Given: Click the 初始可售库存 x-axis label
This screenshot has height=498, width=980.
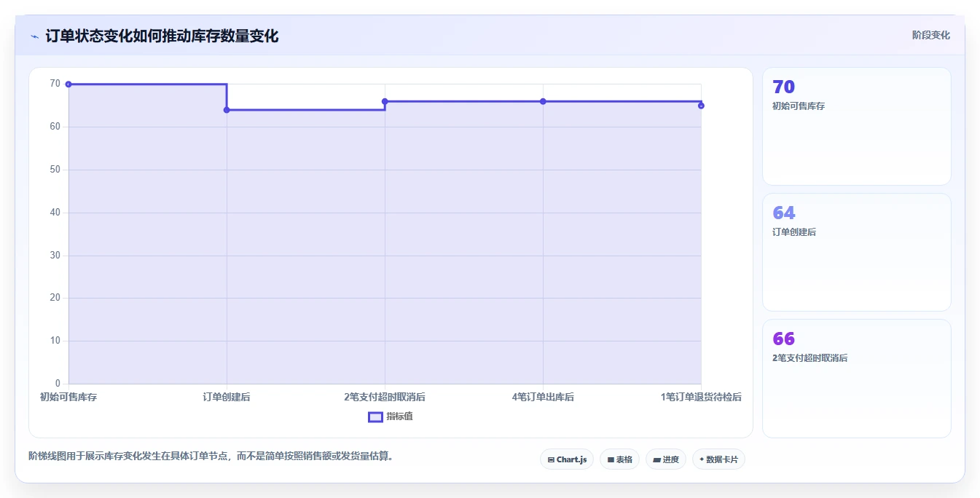Looking at the screenshot, I should pyautogui.click(x=68, y=397).
